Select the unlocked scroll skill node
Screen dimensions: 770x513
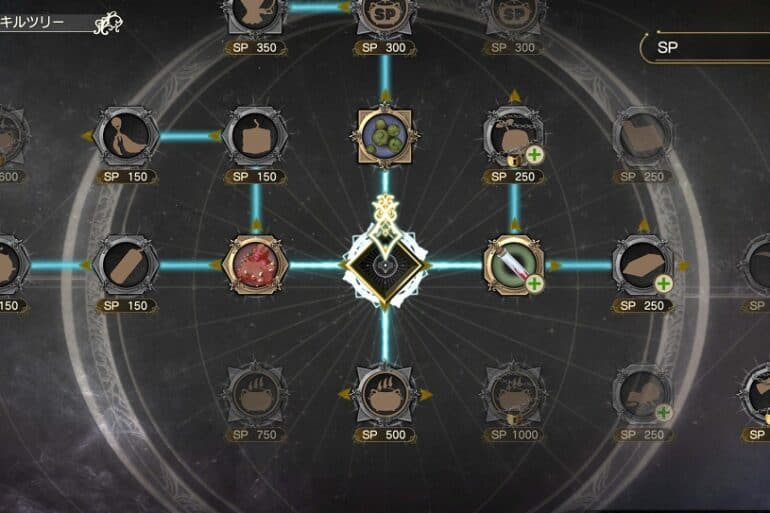(x=514, y=265)
